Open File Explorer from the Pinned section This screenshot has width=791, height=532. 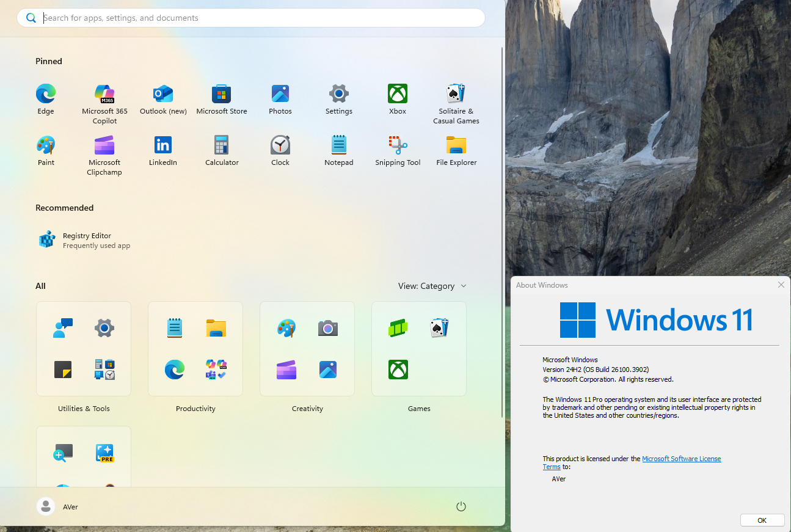click(x=456, y=151)
